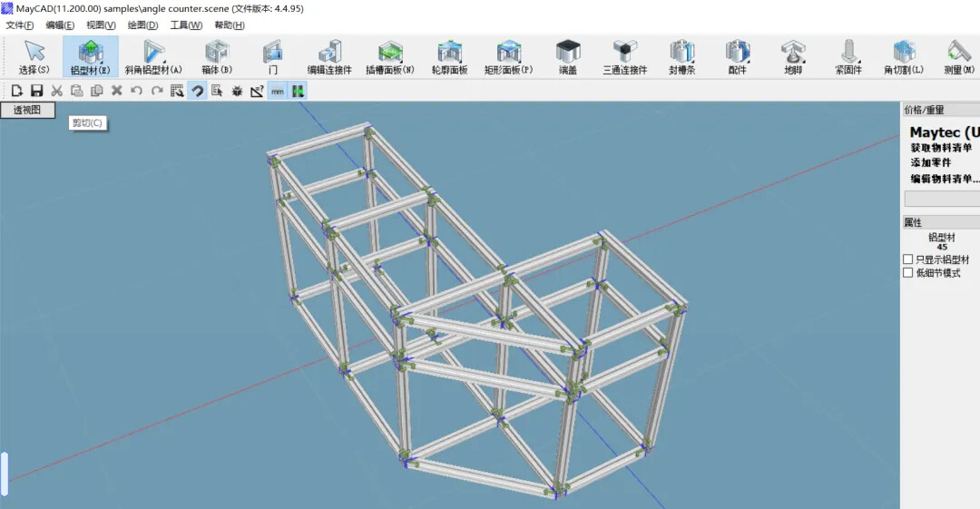Toggle the magnet snap button
This screenshot has height=509, width=980.
197,91
